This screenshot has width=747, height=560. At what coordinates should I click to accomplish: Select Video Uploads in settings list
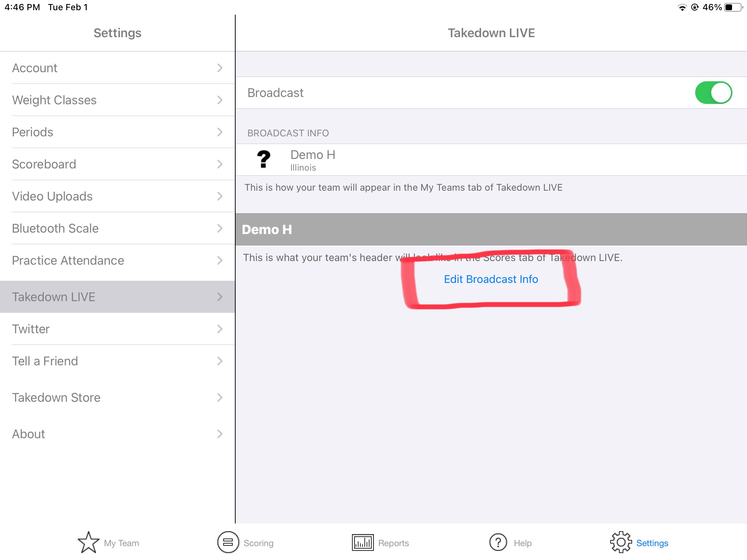coord(117,196)
